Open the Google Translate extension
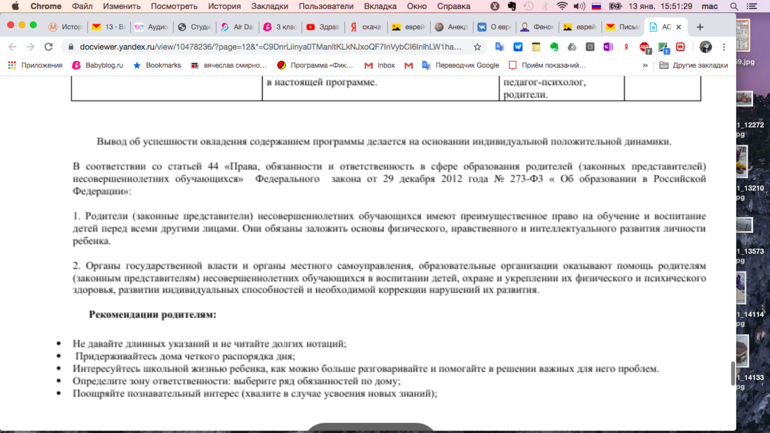 499,47
